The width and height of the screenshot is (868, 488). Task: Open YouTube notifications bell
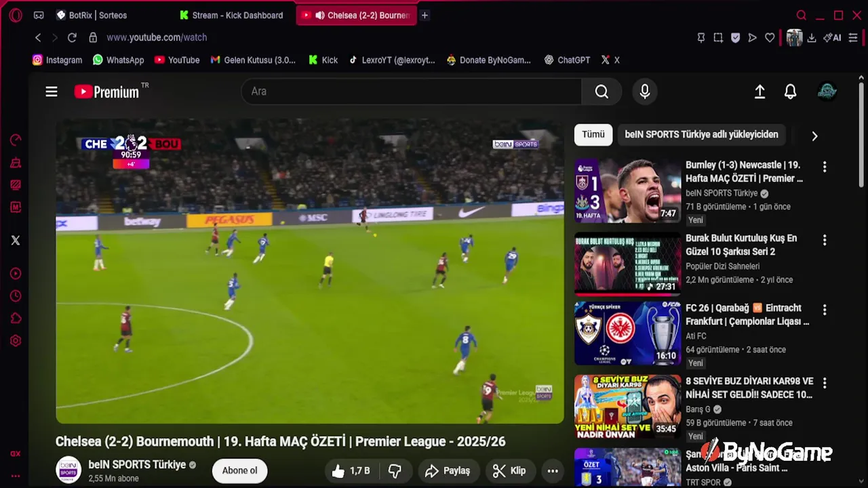791,91
